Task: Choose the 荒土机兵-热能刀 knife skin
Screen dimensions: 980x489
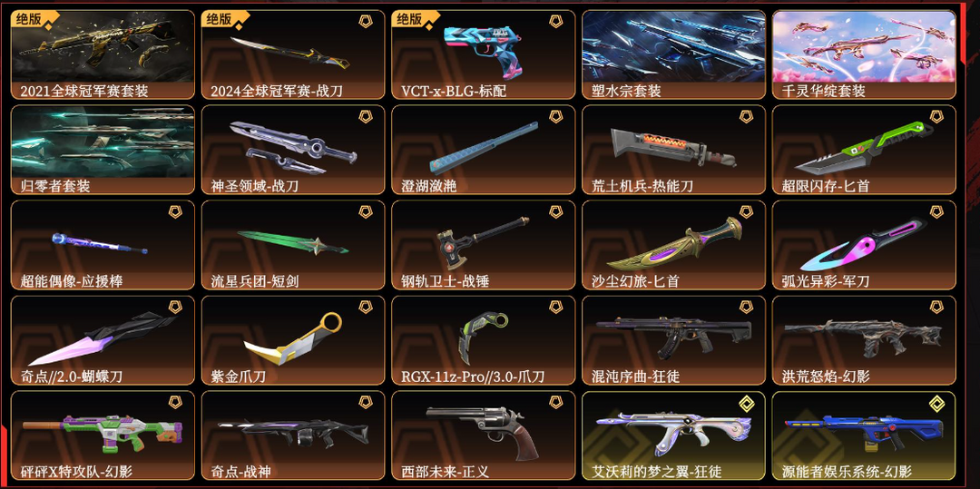Action: point(673,150)
